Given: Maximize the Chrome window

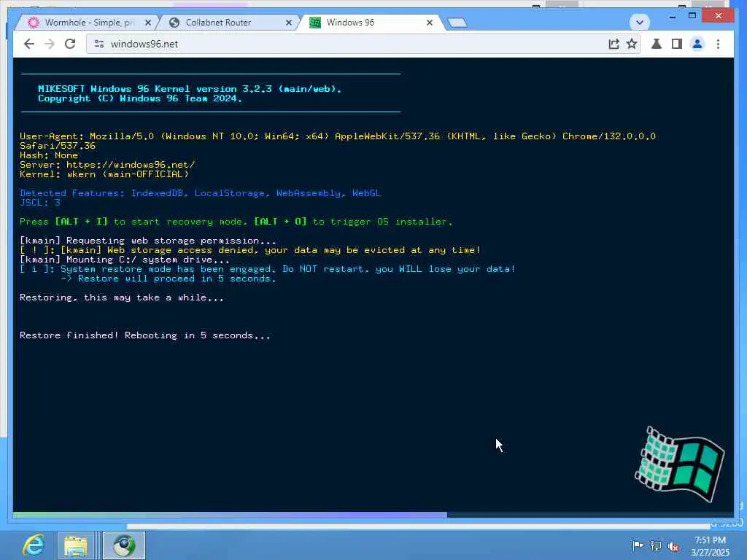Looking at the screenshot, I should [x=692, y=16].
